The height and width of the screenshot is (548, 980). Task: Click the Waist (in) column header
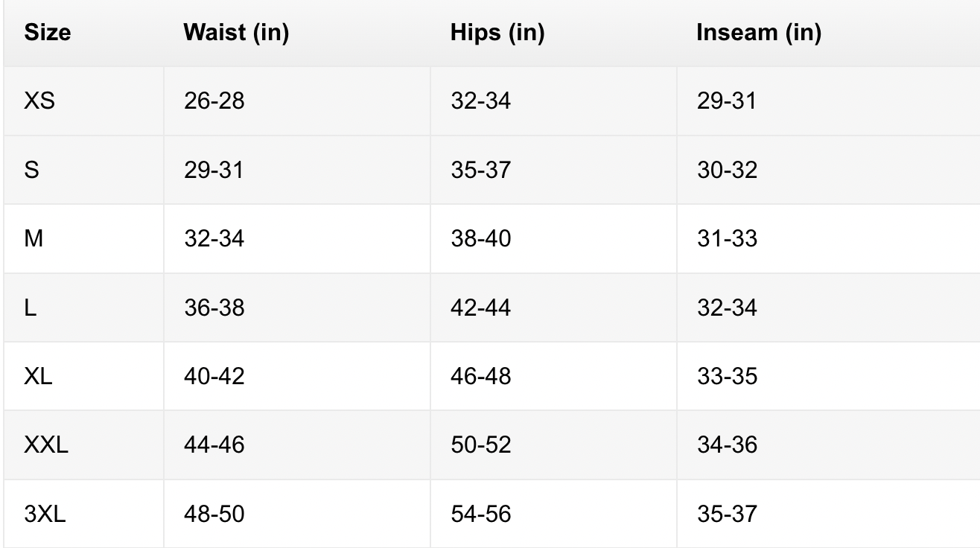[236, 33]
